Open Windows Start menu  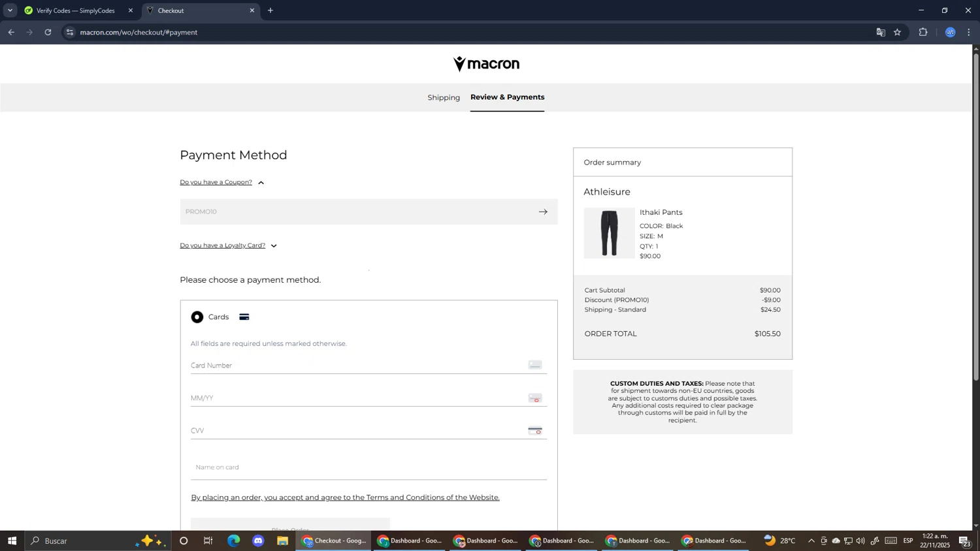(x=12, y=541)
